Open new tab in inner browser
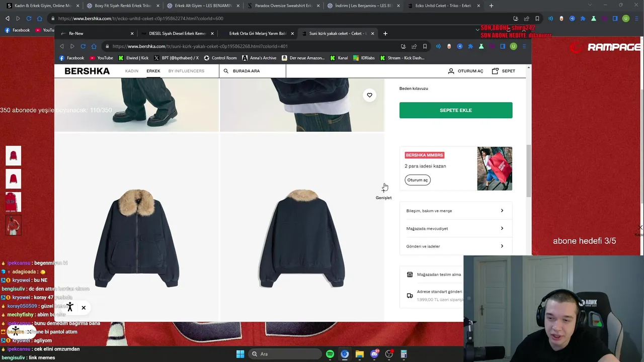 click(385, 33)
